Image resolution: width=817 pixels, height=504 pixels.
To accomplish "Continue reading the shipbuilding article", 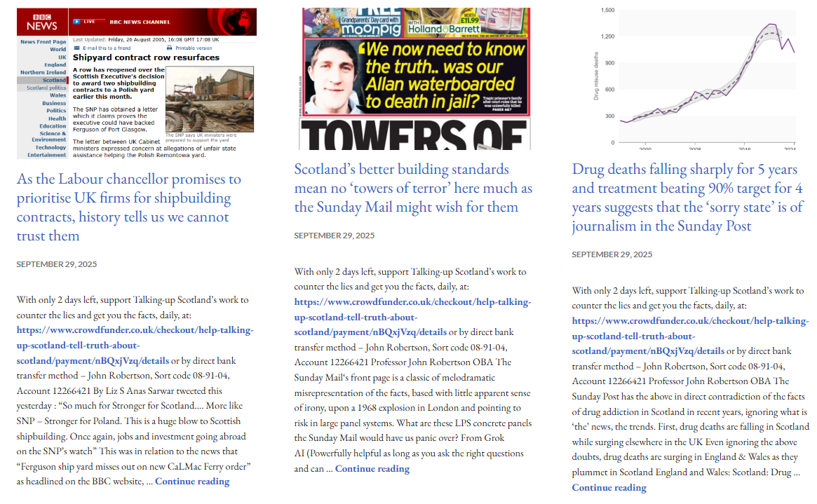I will 192,482.
